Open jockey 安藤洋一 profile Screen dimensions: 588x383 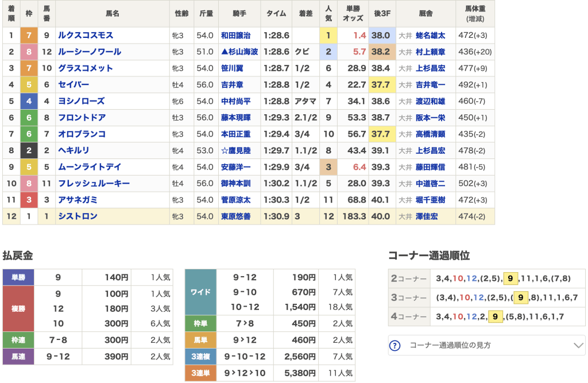point(235,167)
